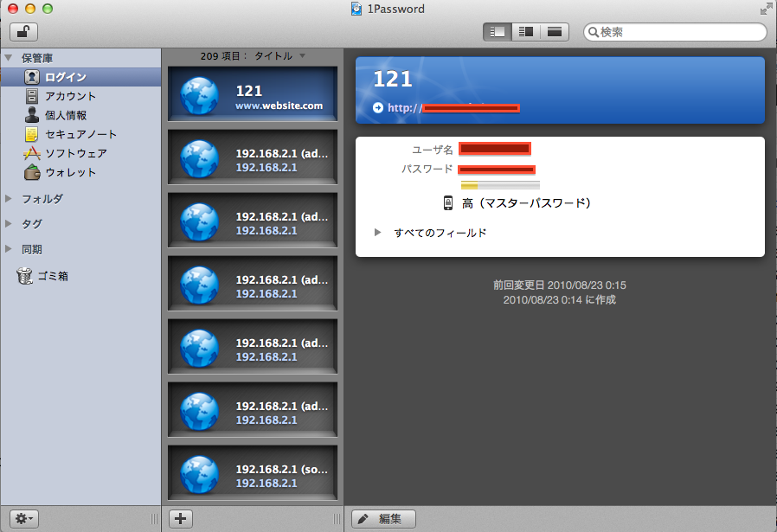Click the item list resize handle grip
777x532 pixels.
(x=337, y=519)
